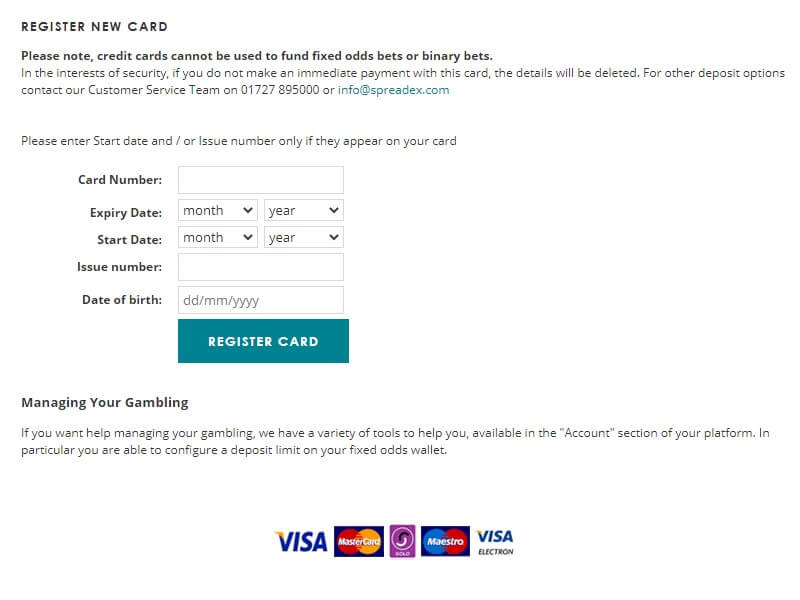Click the Expiry Date label
The width and height of the screenshot is (800, 600).
coord(126,213)
